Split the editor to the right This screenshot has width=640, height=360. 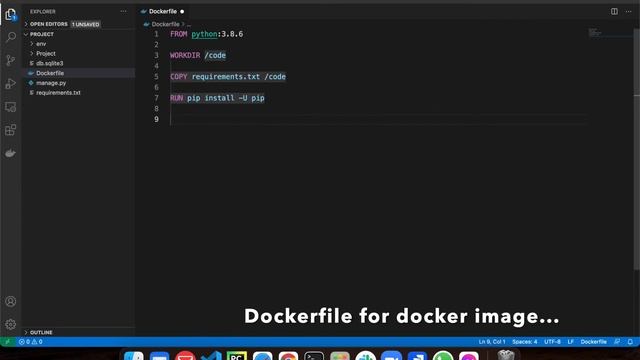[x=614, y=11]
